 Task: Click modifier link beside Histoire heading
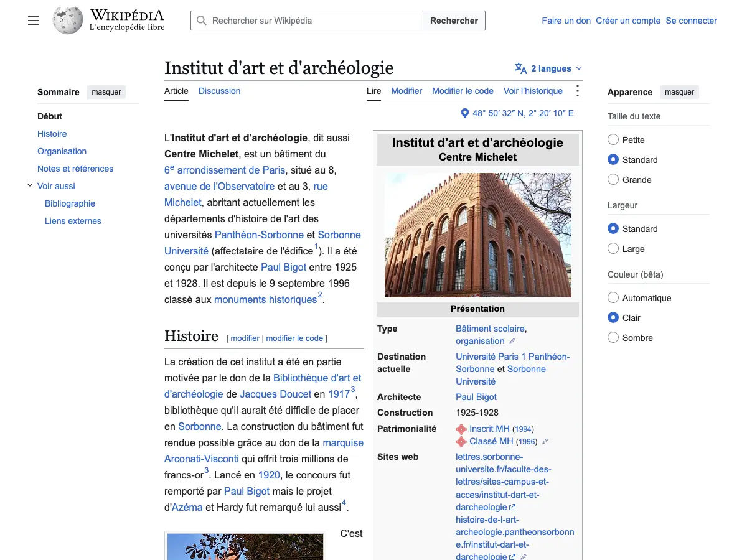coord(245,338)
